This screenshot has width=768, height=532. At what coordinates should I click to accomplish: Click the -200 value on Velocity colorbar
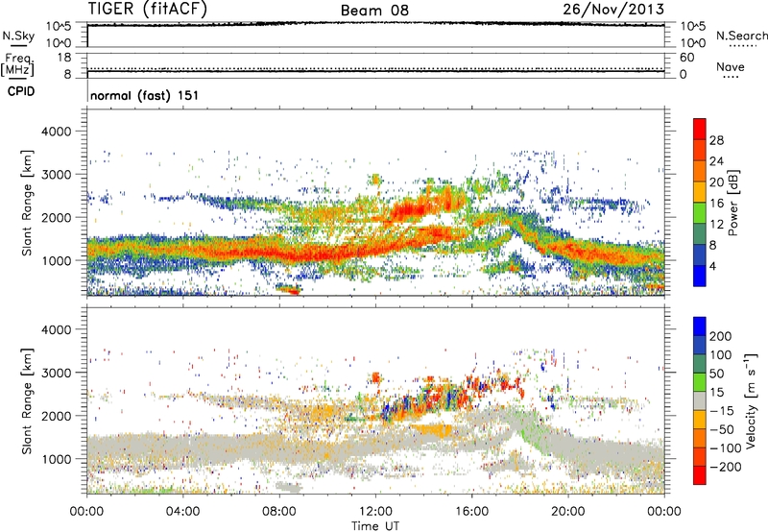pyautogui.click(x=726, y=467)
